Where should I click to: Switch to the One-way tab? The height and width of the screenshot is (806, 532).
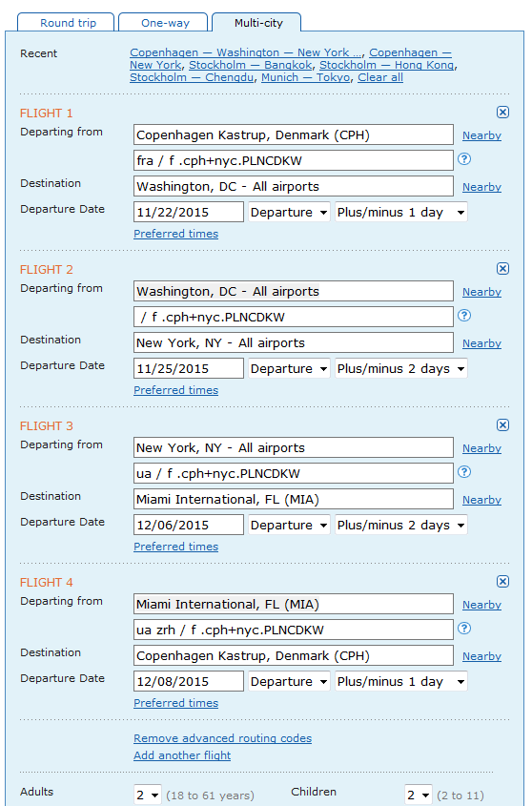point(165,23)
